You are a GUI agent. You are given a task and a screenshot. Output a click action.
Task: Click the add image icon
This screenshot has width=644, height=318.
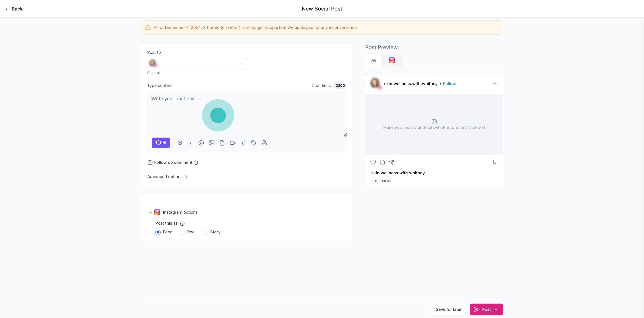(212, 143)
